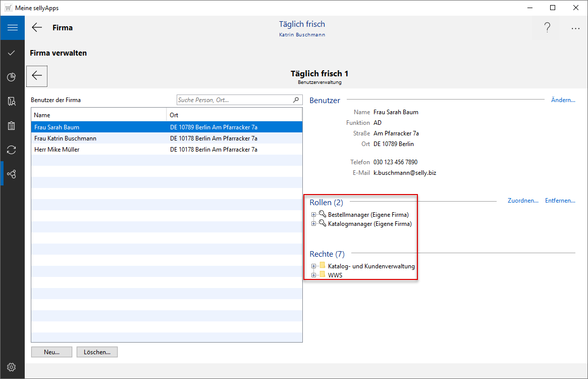Expand the Katalog- und Kundenverwaltung folder
Image resolution: width=588 pixels, height=379 pixels.
pos(313,266)
